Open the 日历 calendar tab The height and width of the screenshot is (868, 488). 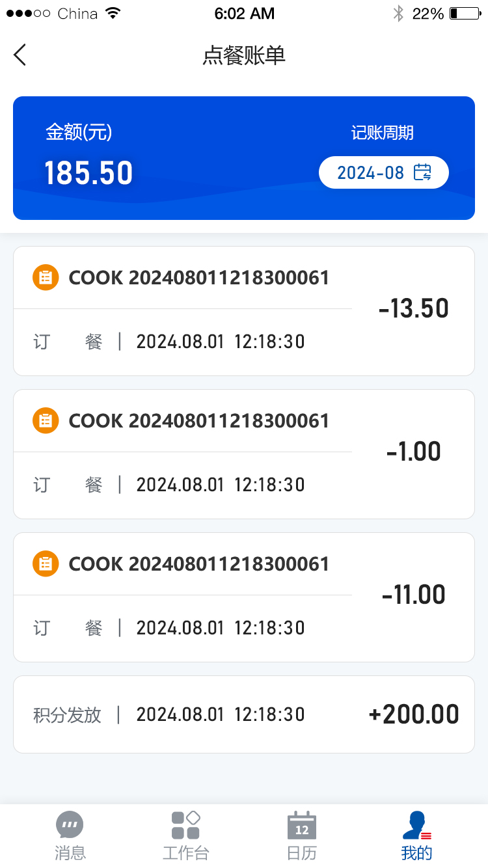point(302,835)
